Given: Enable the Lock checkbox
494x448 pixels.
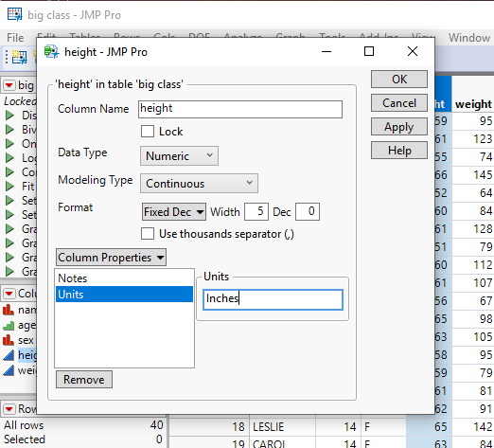Looking at the screenshot, I should pyautogui.click(x=148, y=131).
